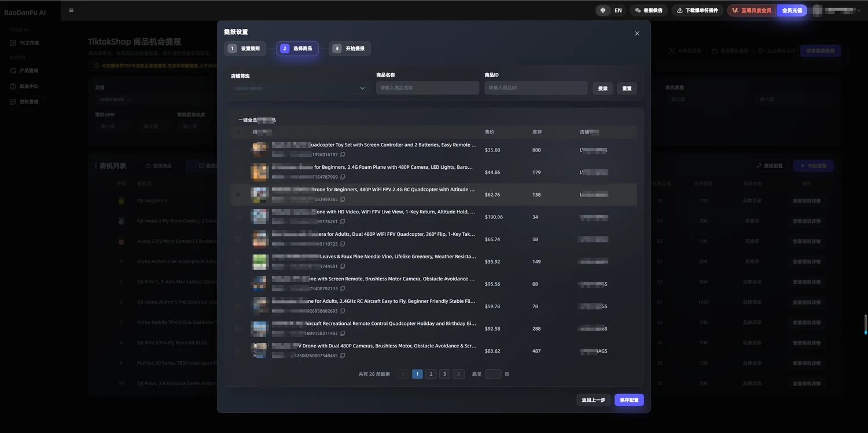
Task: Toggle the sidebar hamburger menu
Action: (x=71, y=10)
